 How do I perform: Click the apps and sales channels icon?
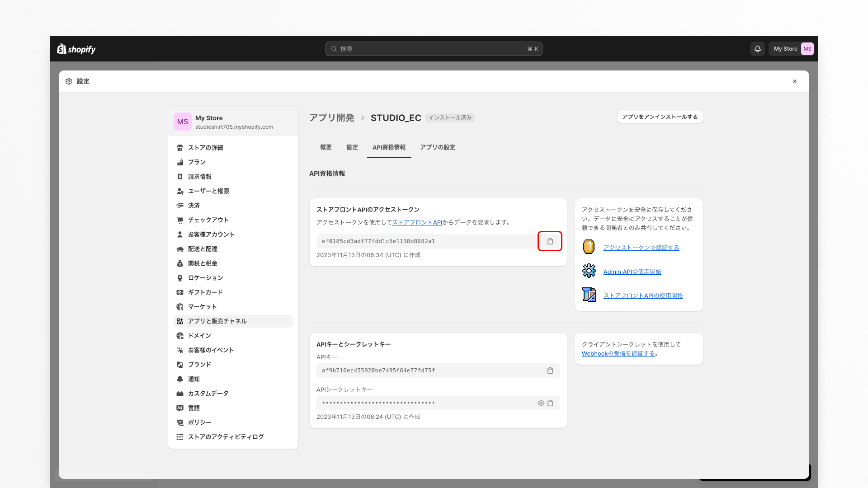180,321
